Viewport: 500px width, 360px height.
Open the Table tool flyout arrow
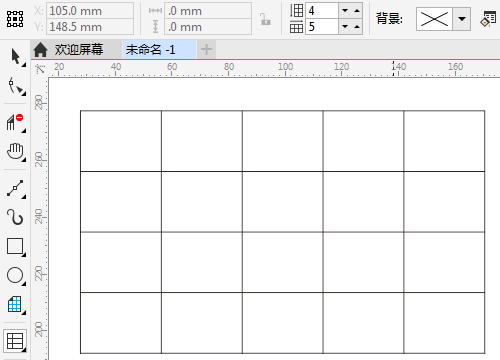[24, 350]
